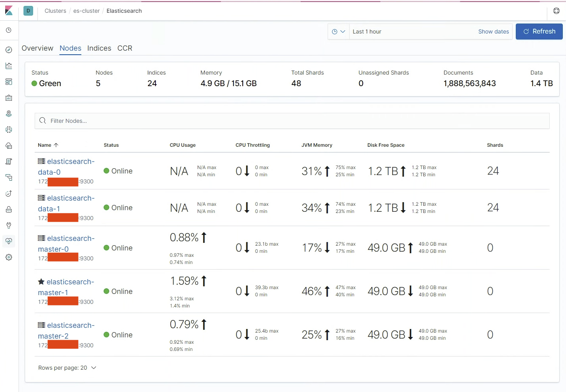Open Stack Monitoring heartbeat icon in sidebar
The image size is (566, 392).
point(9,241)
